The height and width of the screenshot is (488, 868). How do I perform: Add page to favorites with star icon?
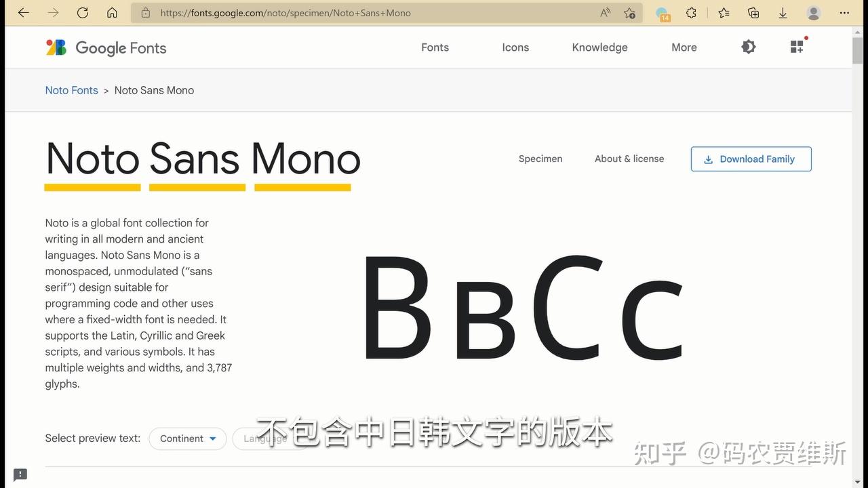tap(629, 13)
